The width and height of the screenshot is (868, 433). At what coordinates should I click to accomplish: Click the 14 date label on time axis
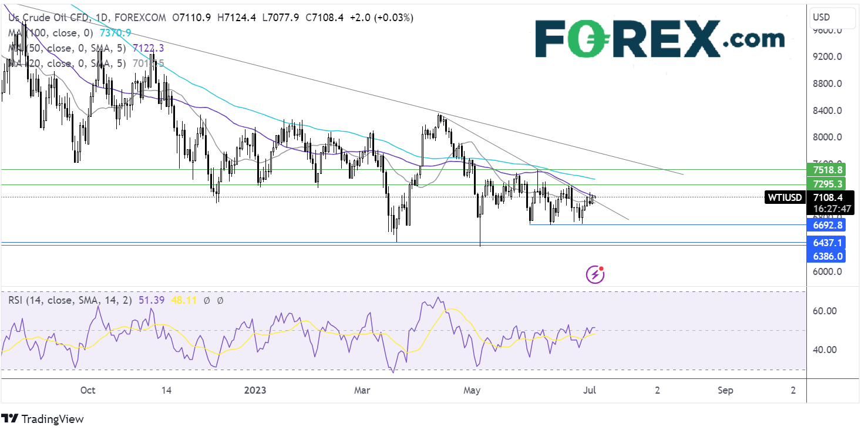tap(166, 390)
